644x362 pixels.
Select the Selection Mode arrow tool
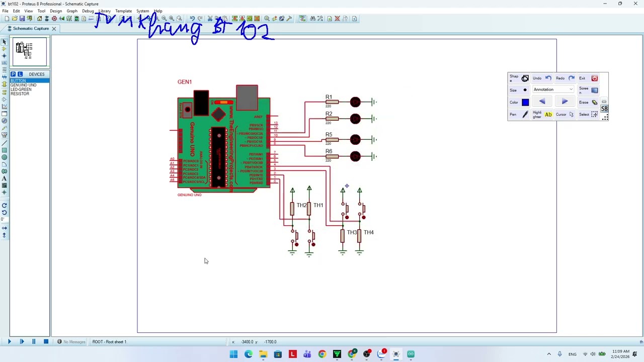pos(4,42)
